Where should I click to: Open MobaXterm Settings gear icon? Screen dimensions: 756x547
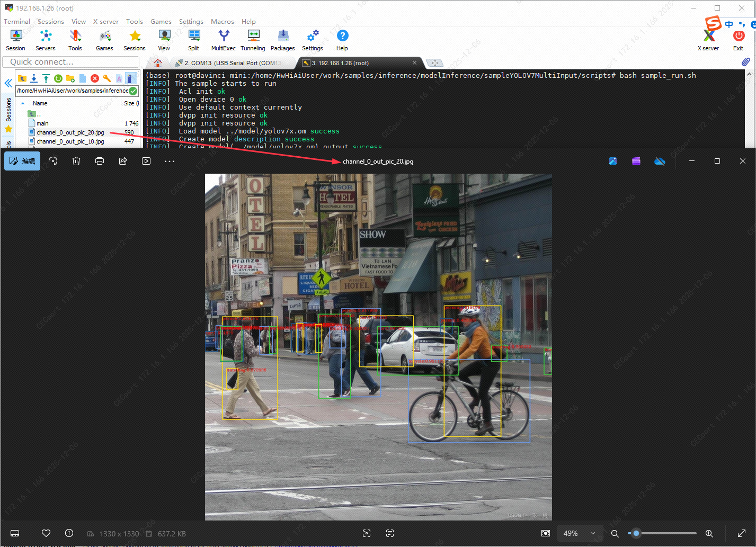click(313, 40)
